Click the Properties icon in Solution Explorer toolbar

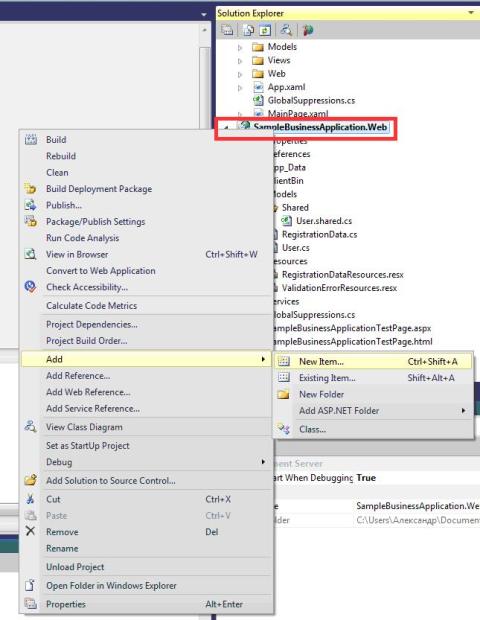coord(227,30)
